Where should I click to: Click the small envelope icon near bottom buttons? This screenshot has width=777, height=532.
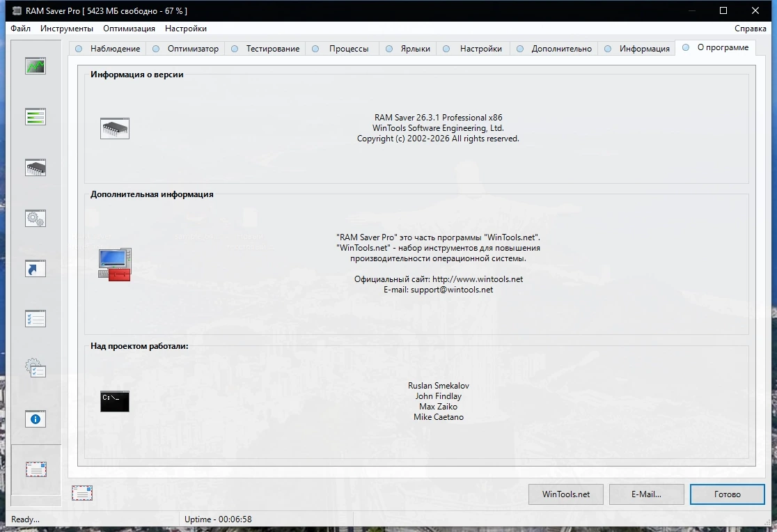pos(81,493)
